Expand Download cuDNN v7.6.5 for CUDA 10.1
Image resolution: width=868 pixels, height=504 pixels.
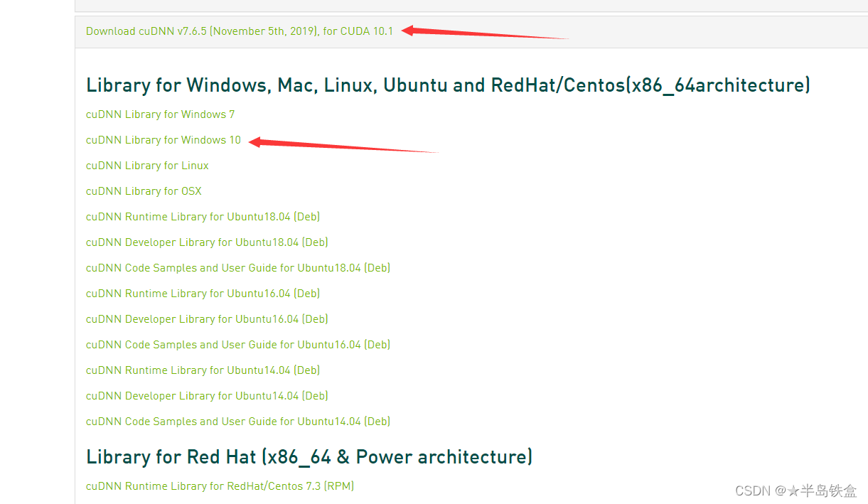tap(240, 31)
